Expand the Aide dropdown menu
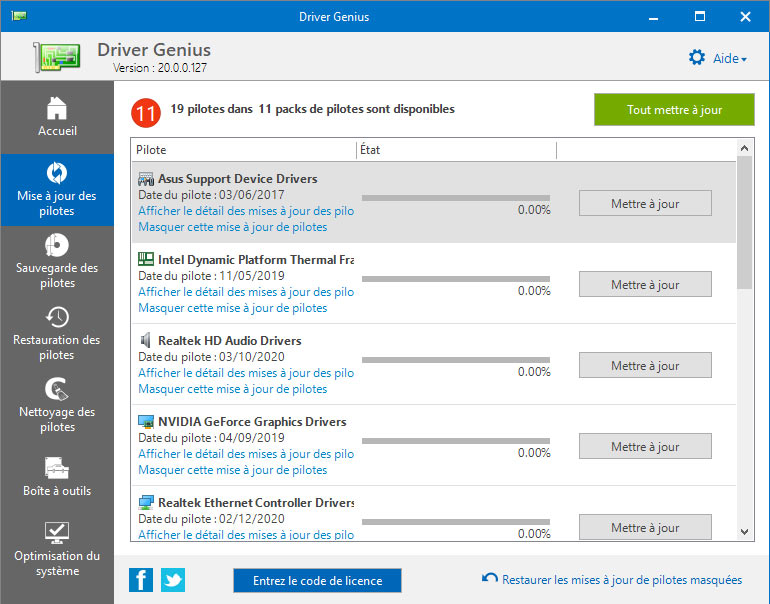 point(730,58)
